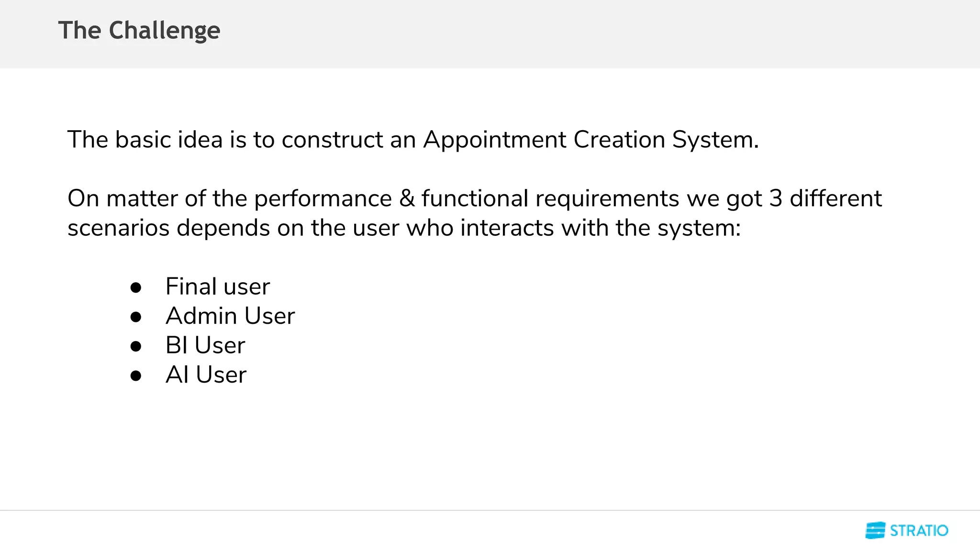Click the 'Appointment Creation System' phrase
The width and height of the screenshot is (980, 551).
pos(590,140)
